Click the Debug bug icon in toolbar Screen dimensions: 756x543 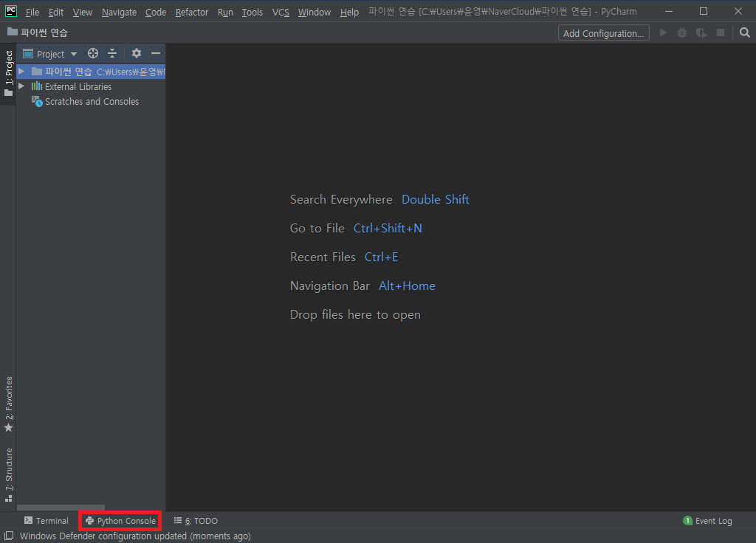coord(681,32)
